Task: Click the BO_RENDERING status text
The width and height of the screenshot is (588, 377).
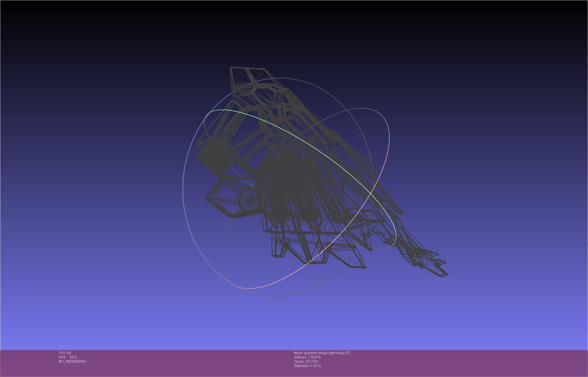Action: [73, 362]
